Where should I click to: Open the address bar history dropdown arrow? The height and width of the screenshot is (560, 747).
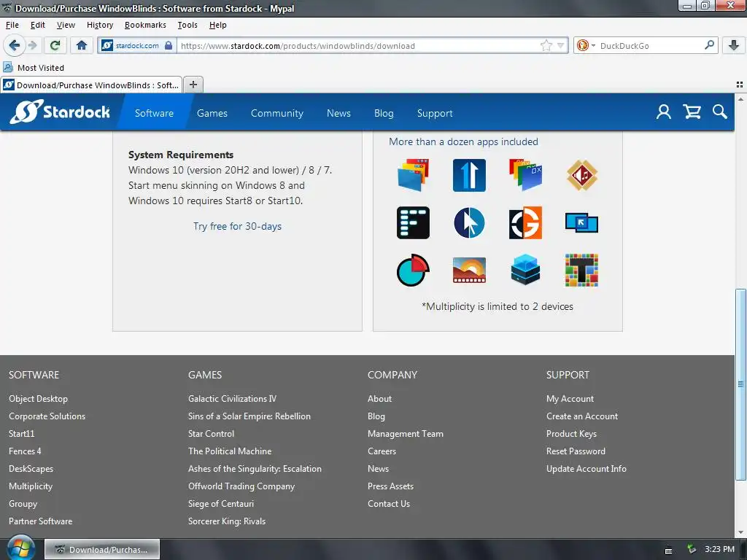point(561,46)
